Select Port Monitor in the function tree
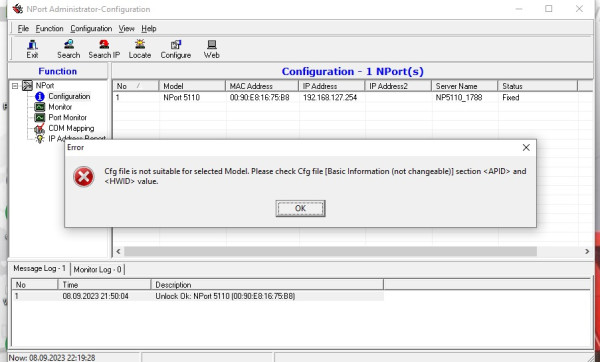This screenshot has width=600, height=362. (x=67, y=117)
